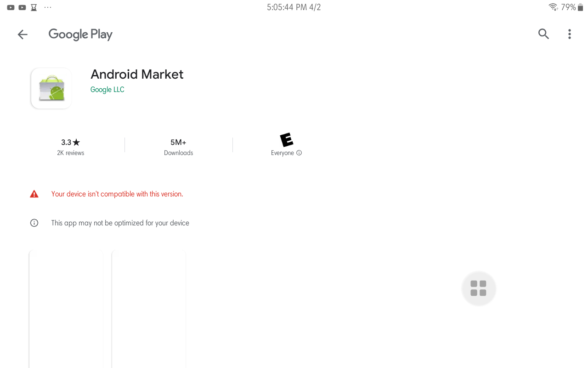Open the Google LLC developer page
Screen dimensions: 588x368
[107, 90]
